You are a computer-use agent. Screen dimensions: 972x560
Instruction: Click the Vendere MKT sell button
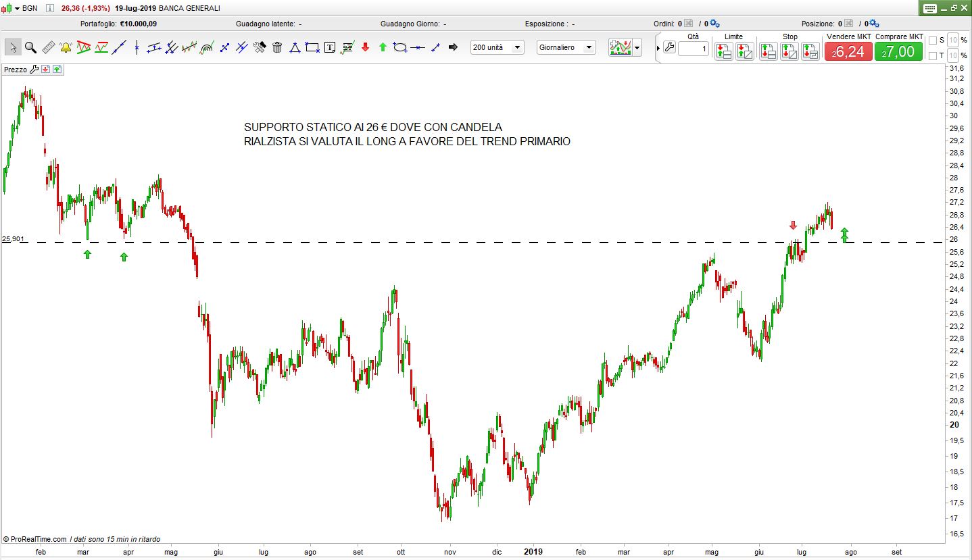click(848, 51)
